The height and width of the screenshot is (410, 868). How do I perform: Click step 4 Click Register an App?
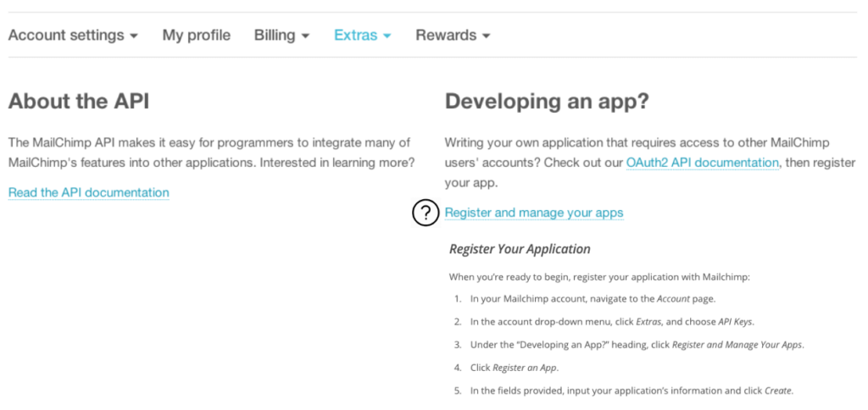[507, 368]
